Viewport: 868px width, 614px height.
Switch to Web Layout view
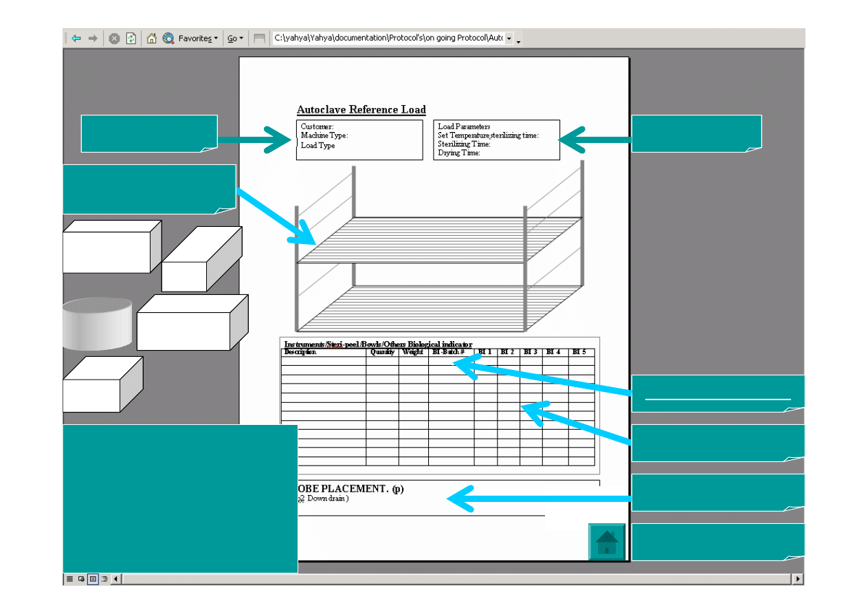click(x=81, y=579)
